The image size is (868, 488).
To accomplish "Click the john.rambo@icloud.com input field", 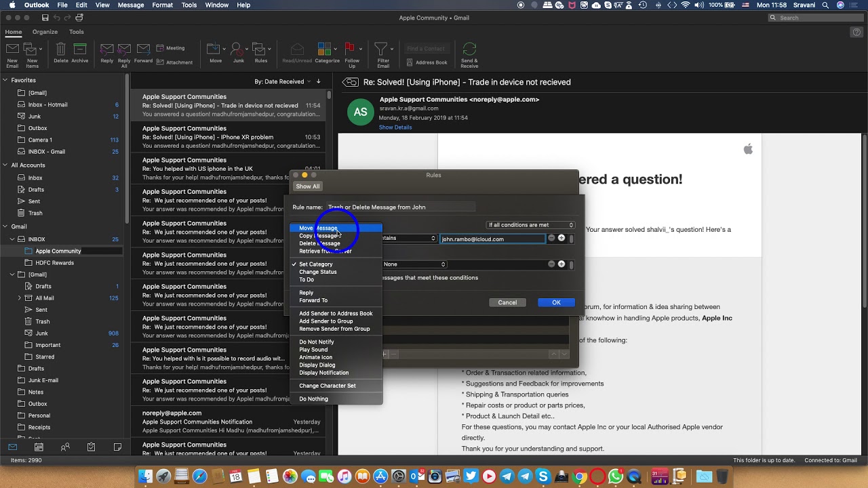I will coord(492,239).
